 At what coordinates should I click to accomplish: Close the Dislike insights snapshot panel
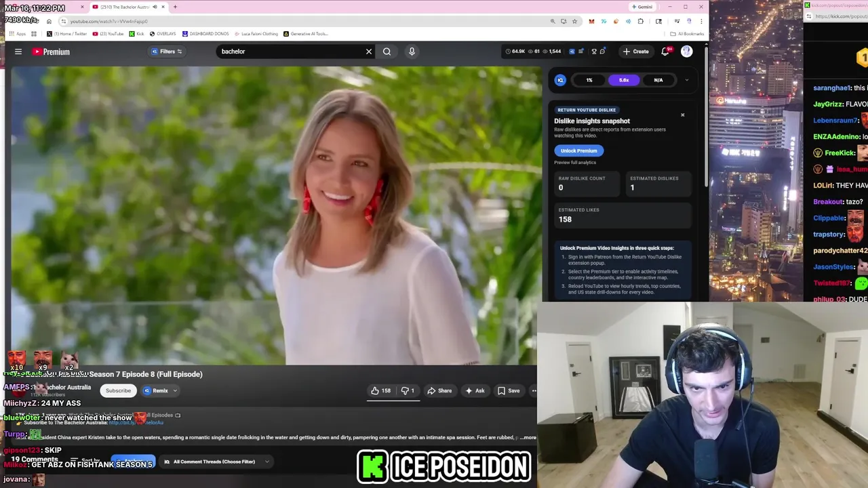coord(683,115)
